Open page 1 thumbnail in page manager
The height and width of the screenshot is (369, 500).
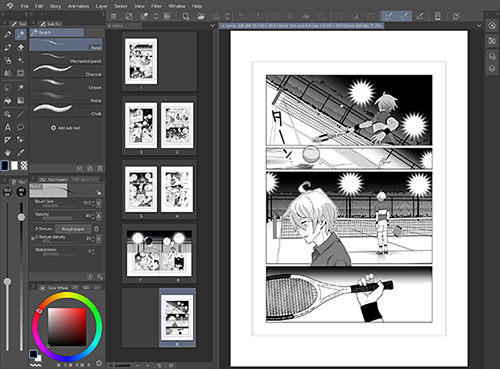point(141,61)
